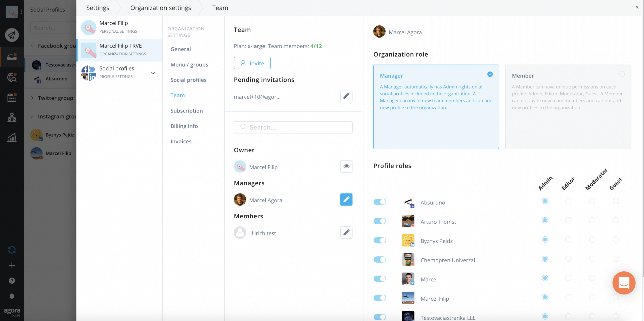The height and width of the screenshot is (321, 644).
Task: Click the edit pencil for Ullrich test
Action: click(346, 232)
